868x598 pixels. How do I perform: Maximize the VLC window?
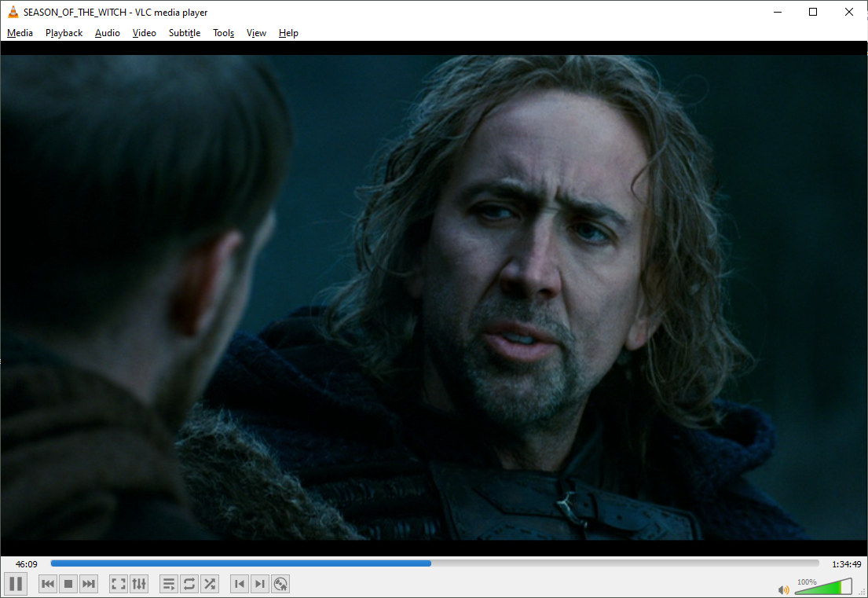(x=813, y=12)
